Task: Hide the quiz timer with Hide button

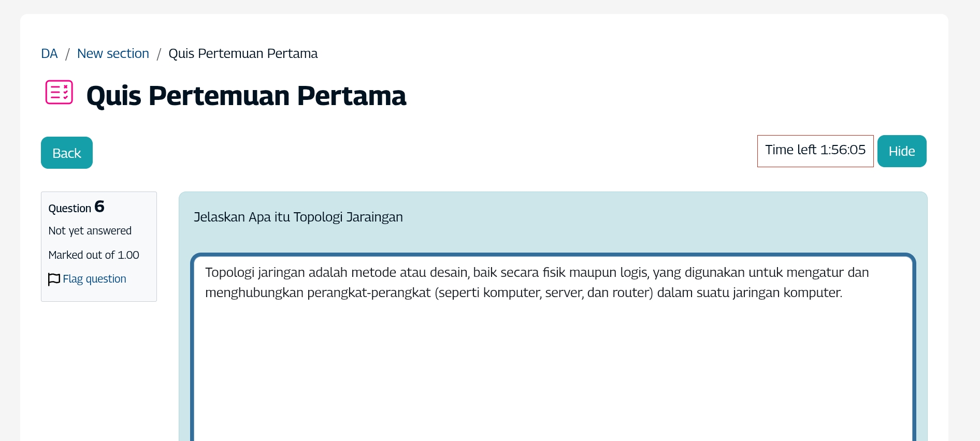Action: (x=901, y=151)
